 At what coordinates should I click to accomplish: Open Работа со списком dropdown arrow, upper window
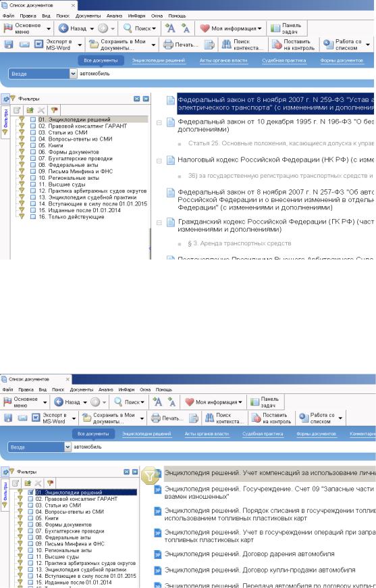(x=368, y=45)
